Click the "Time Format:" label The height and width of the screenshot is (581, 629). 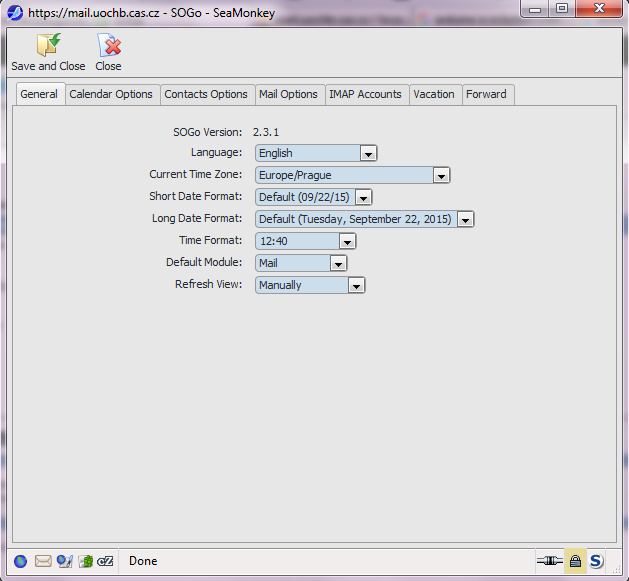click(x=211, y=240)
